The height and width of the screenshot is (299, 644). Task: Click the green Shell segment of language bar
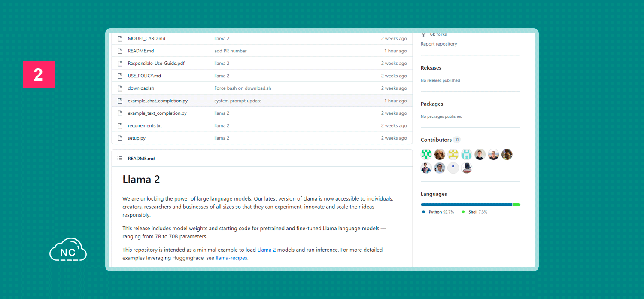516,204
